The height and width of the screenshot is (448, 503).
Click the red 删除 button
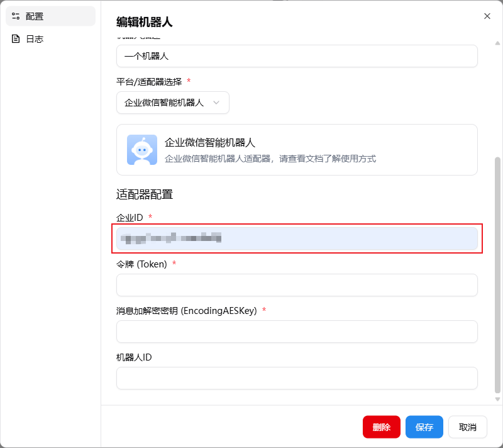pyautogui.click(x=382, y=427)
